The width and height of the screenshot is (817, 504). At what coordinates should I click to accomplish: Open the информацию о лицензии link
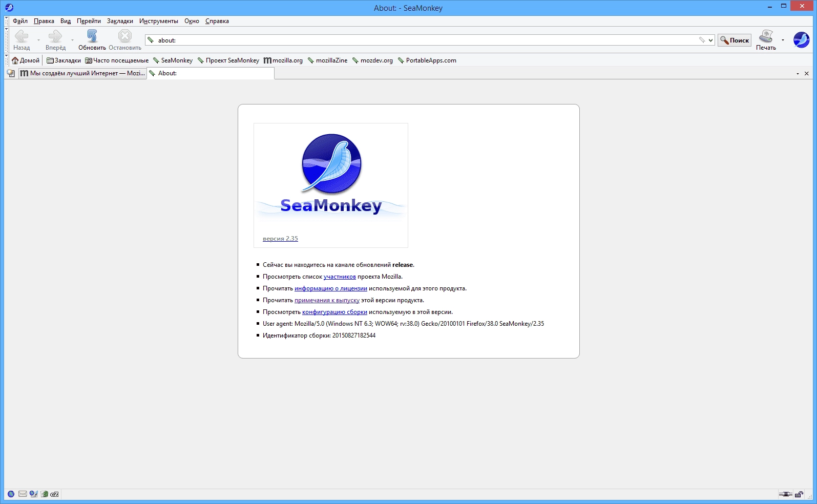tap(331, 288)
